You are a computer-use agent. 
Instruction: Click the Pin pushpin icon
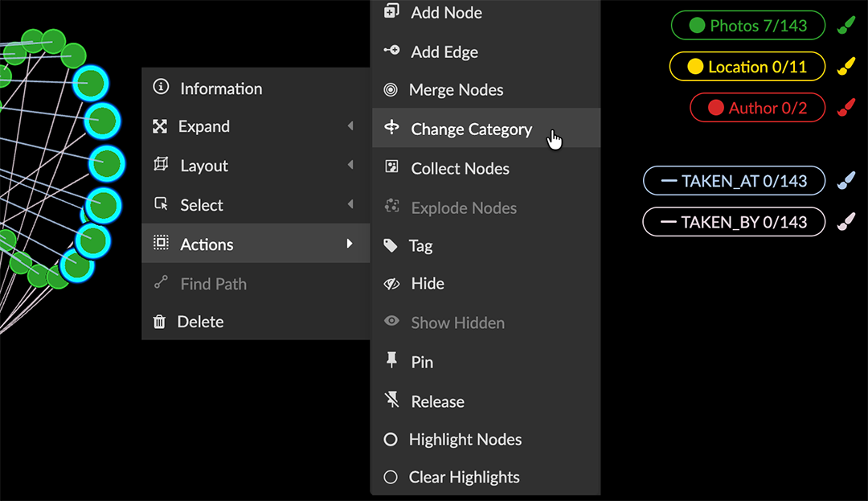(391, 361)
